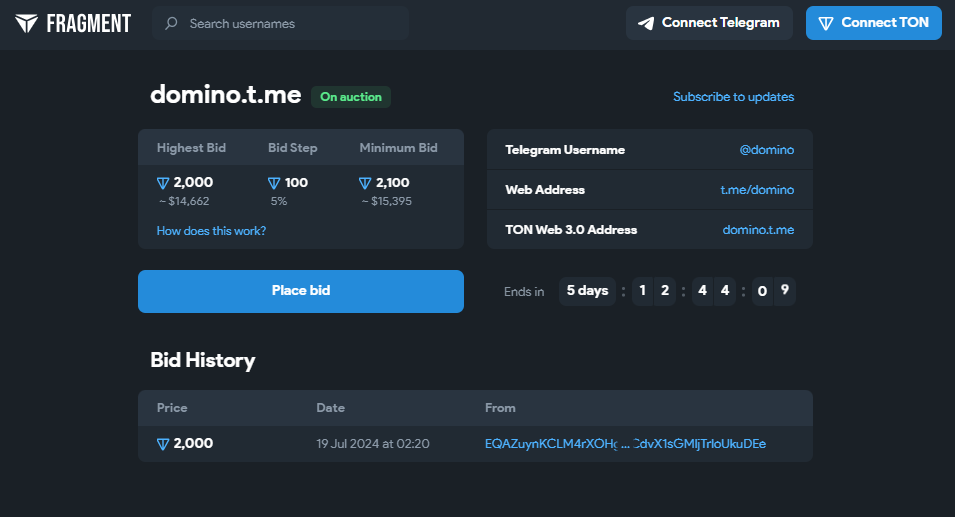Click the TON icon in Connect TON
955x517 pixels.
click(826, 23)
